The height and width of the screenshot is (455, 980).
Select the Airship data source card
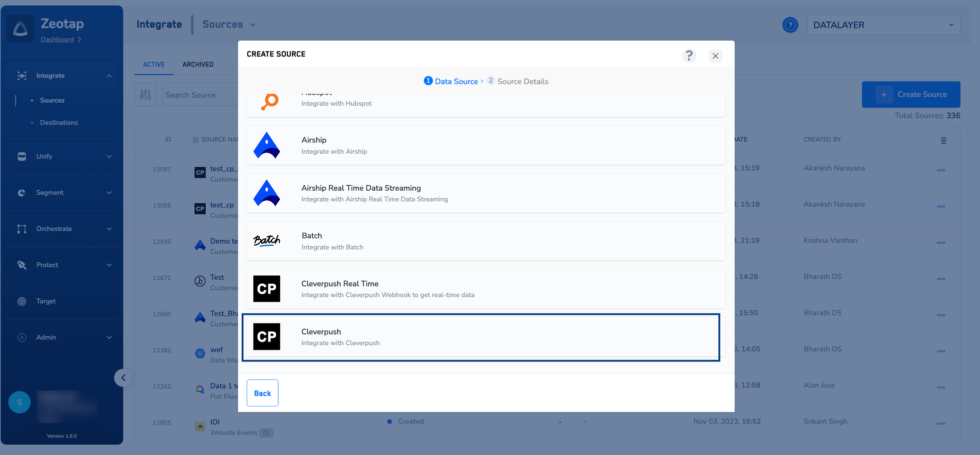486,145
